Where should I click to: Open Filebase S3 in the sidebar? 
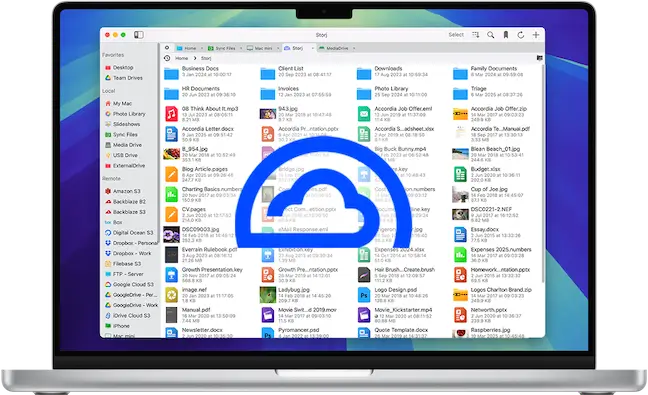click(123, 264)
